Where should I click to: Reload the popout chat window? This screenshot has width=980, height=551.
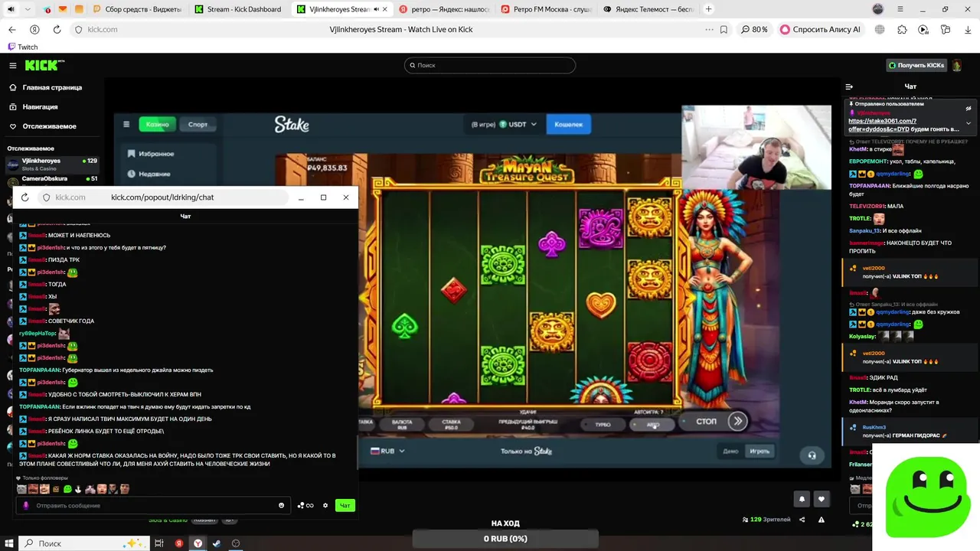pyautogui.click(x=24, y=197)
